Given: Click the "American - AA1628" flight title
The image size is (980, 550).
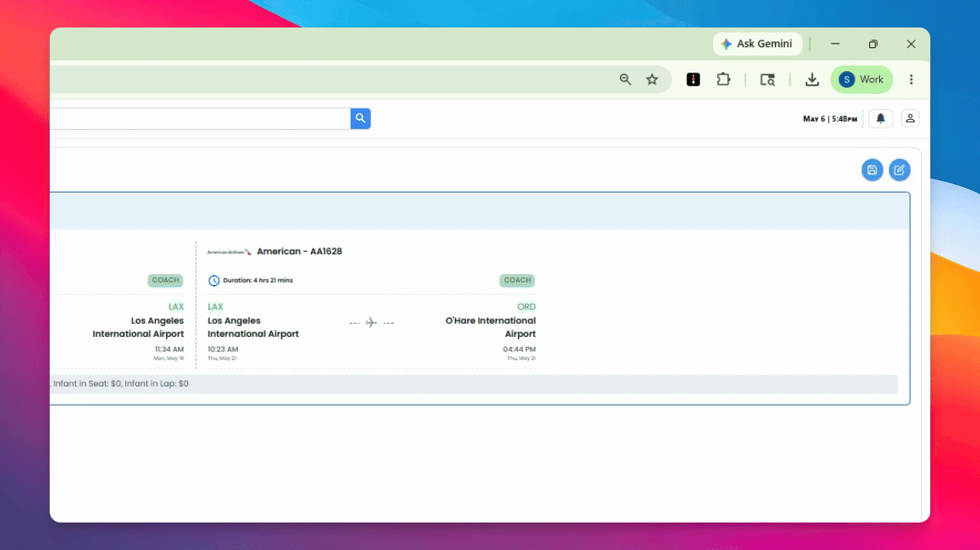Looking at the screenshot, I should click(x=300, y=251).
